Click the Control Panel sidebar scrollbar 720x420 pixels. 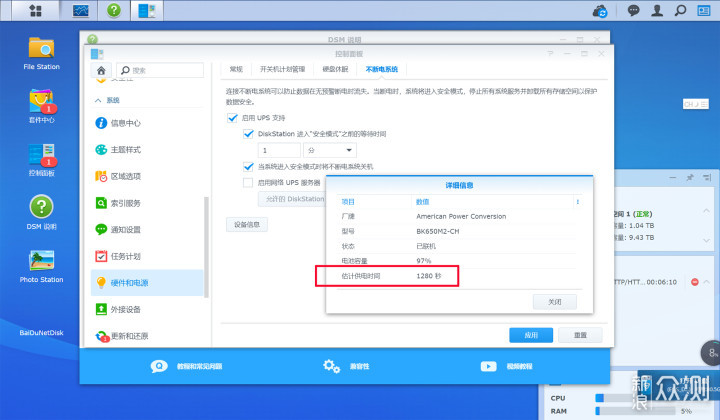coord(206,247)
